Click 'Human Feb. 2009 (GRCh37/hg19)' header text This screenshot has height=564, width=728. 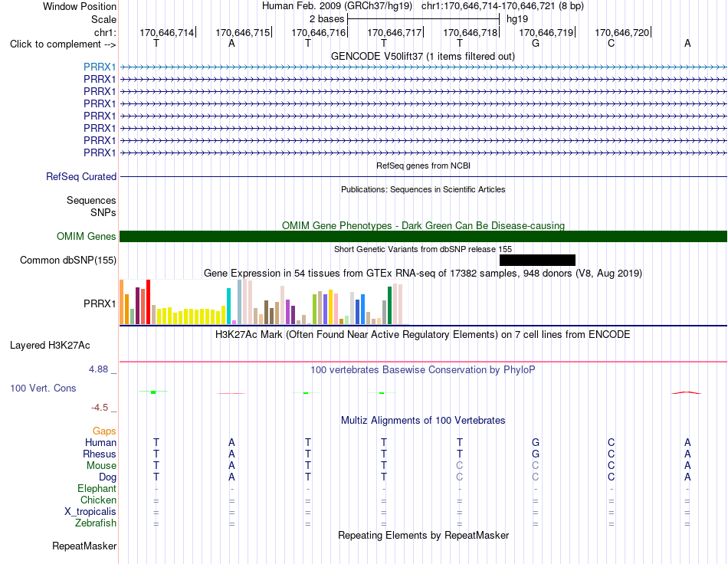coord(337,6)
